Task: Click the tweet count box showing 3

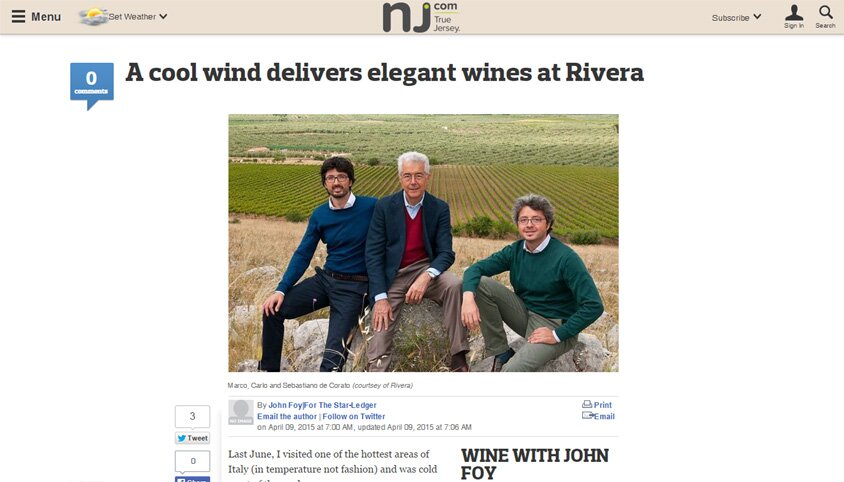Action: pos(192,416)
